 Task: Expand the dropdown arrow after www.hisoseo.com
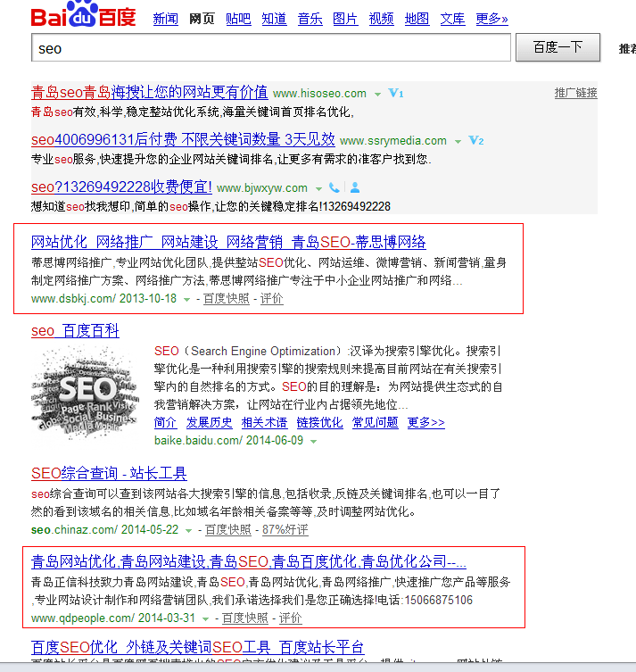click(377, 95)
